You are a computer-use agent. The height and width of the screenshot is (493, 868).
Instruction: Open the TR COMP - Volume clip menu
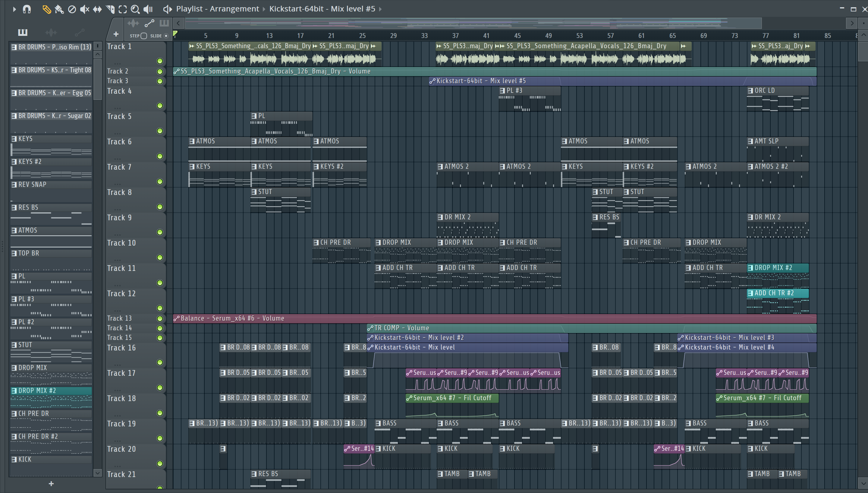tap(370, 328)
